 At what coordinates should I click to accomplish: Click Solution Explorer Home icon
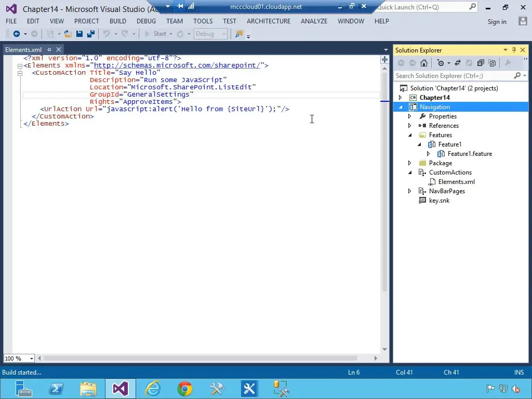pos(424,63)
